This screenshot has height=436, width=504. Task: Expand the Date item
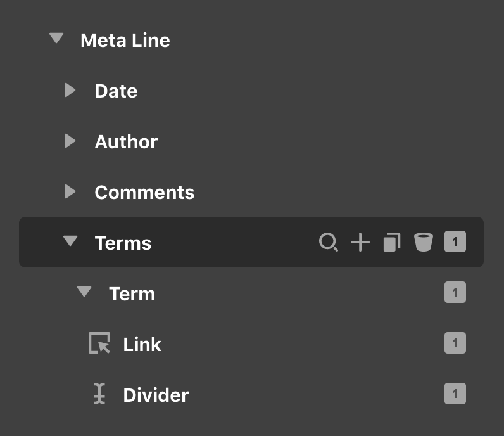pos(70,90)
